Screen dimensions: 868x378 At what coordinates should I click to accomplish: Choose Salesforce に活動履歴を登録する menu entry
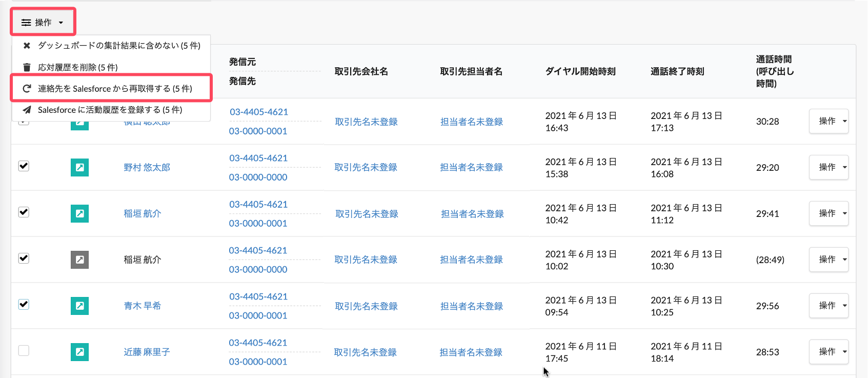pos(111,110)
